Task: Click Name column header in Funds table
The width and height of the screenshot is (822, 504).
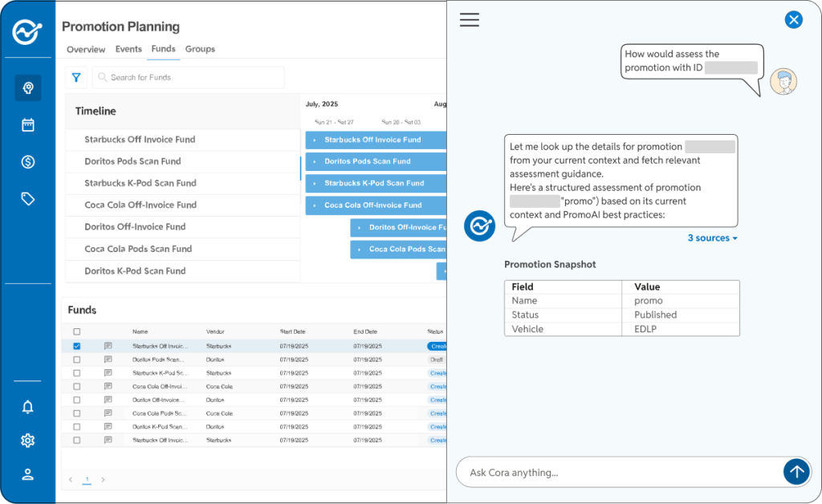Action: tap(140, 331)
